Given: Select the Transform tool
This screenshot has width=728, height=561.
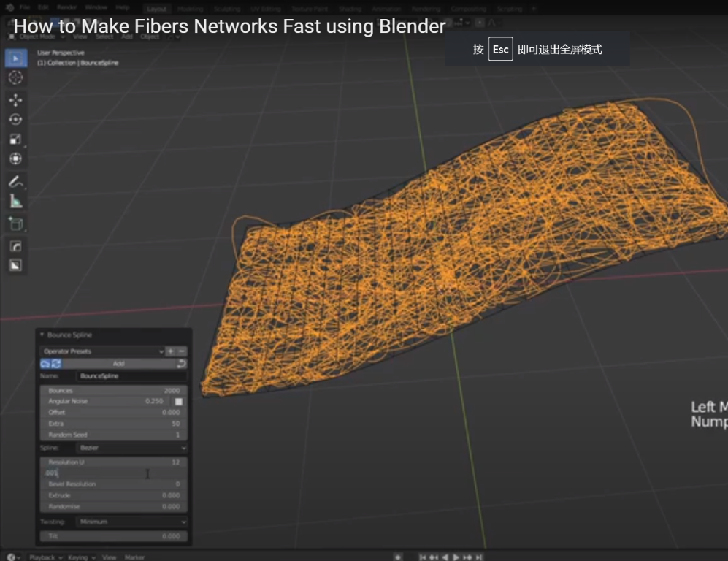Looking at the screenshot, I should [x=16, y=159].
